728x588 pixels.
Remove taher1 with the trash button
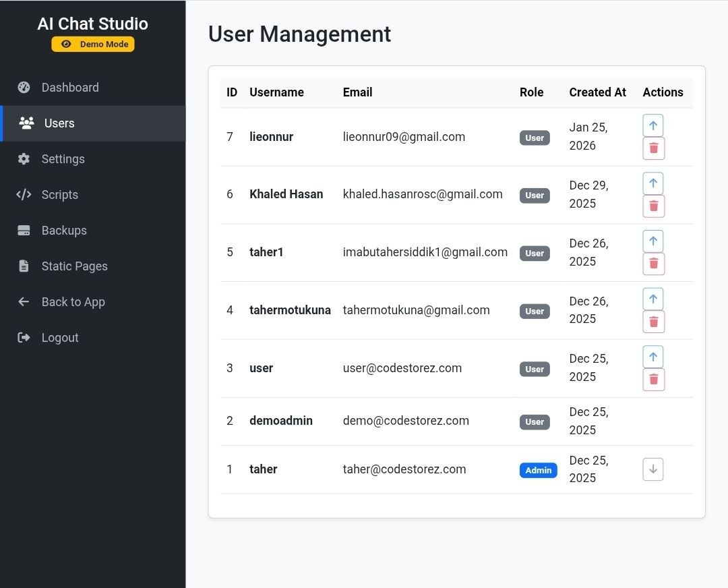(653, 264)
